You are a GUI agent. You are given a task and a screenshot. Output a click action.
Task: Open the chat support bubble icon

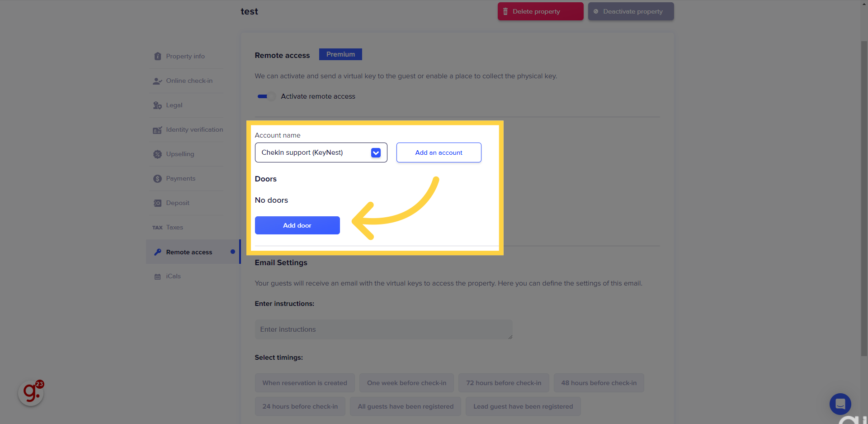[x=840, y=404]
